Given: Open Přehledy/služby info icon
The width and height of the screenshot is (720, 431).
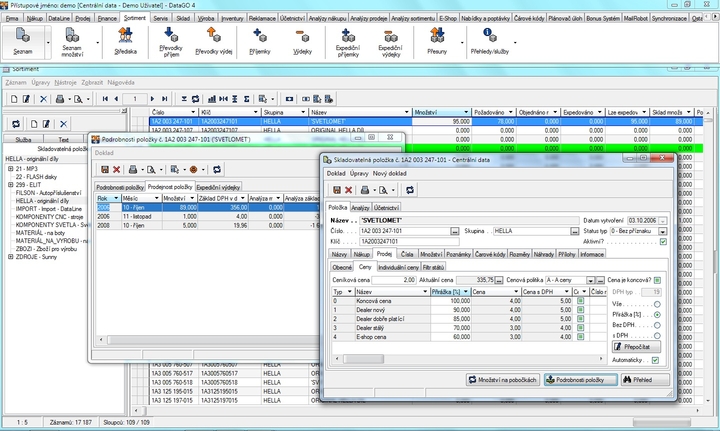Looking at the screenshot, I should [489, 41].
